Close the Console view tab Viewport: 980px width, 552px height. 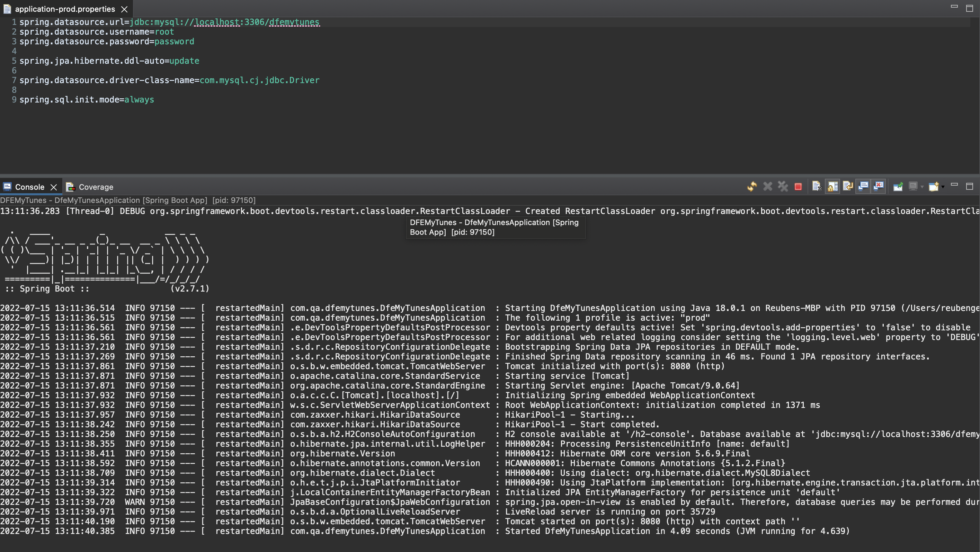tap(54, 187)
